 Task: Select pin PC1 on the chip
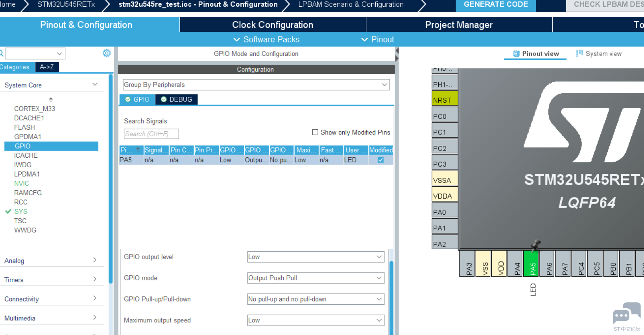(445, 130)
